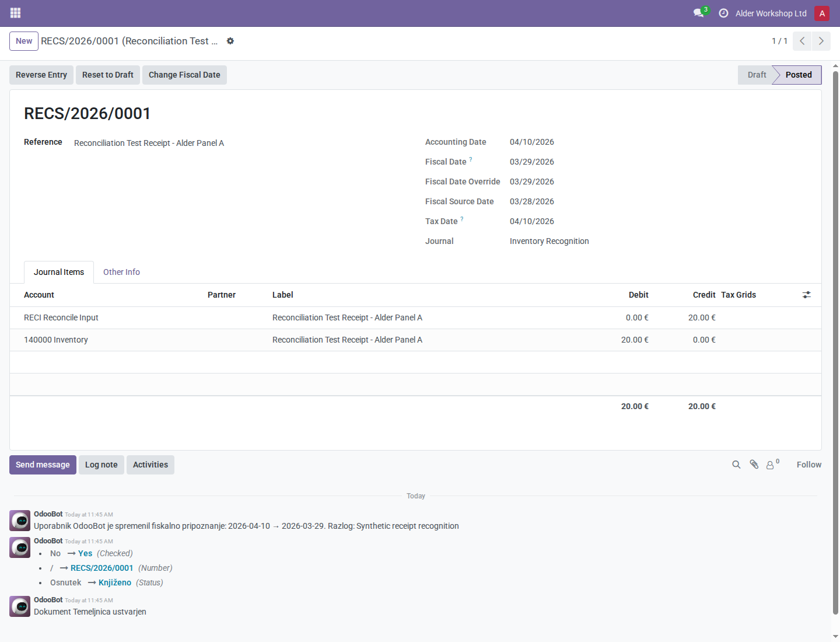Open the record actions gear menu
Viewport: 840px width, 642px height.
pyautogui.click(x=230, y=41)
